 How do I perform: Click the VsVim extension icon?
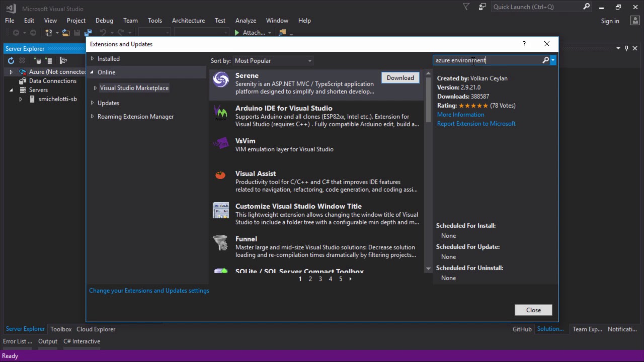221,144
